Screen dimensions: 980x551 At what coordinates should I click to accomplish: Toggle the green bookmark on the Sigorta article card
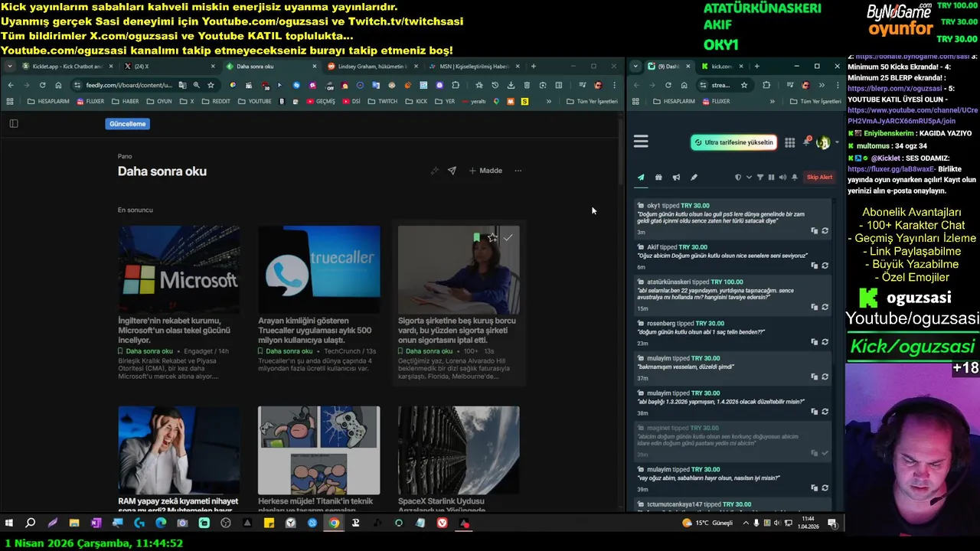pos(477,238)
